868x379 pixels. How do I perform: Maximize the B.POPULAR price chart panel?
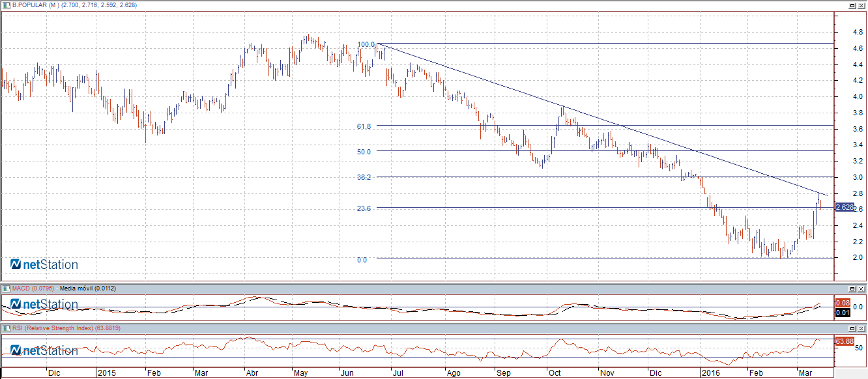pyautogui.click(x=852, y=5)
